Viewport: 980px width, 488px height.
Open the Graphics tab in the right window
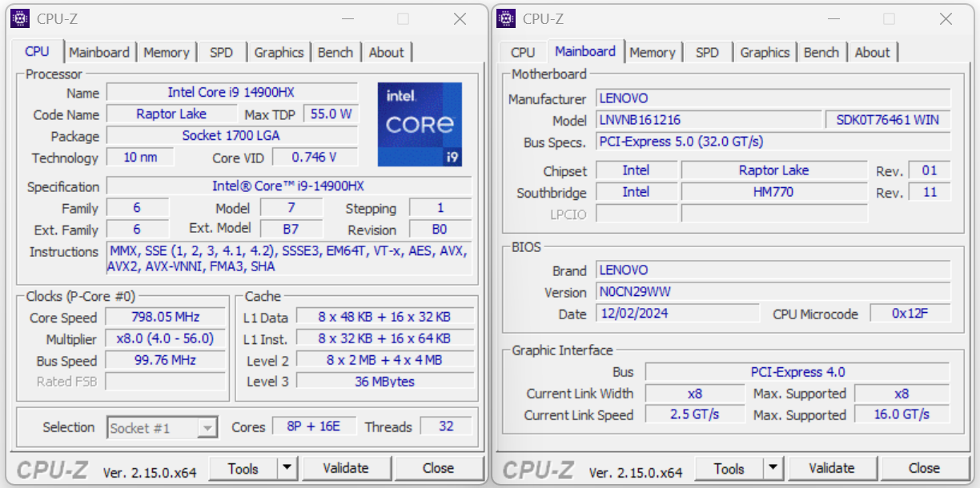coord(765,52)
